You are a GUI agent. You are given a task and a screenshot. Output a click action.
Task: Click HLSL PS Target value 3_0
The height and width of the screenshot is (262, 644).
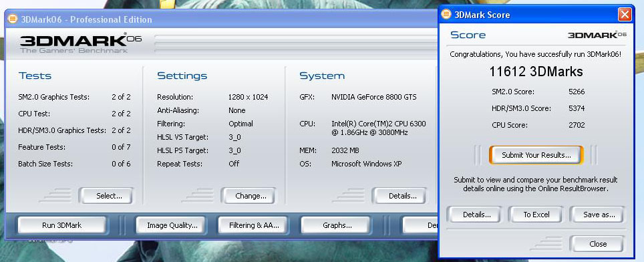click(x=234, y=150)
